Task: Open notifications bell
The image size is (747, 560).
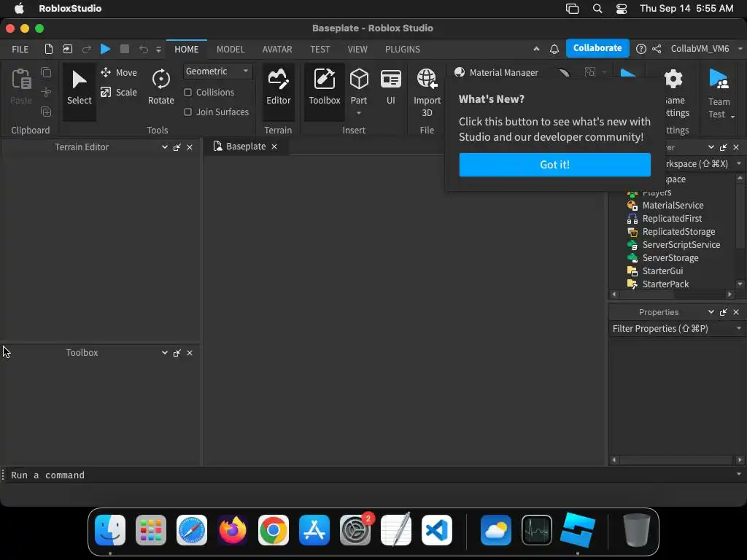Action: tap(554, 49)
